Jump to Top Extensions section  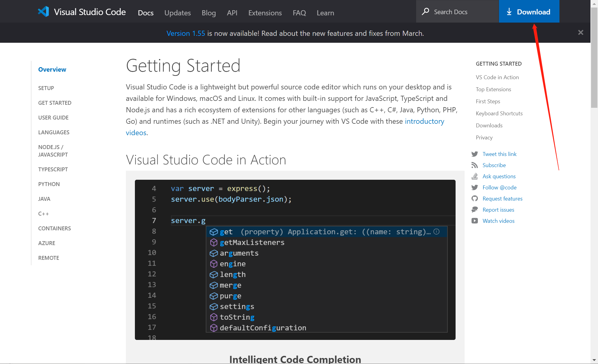coord(493,89)
